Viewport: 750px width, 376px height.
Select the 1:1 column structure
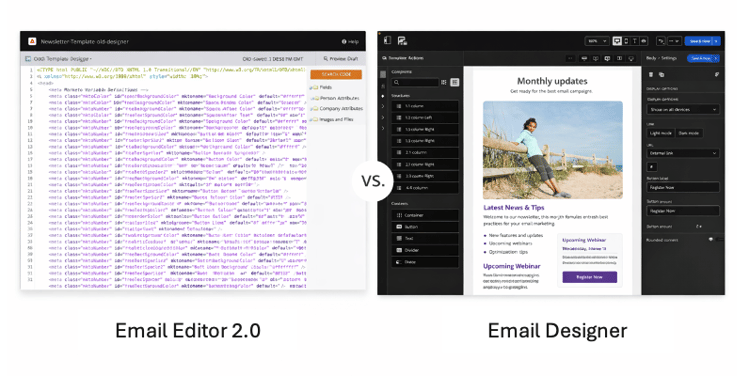425,106
